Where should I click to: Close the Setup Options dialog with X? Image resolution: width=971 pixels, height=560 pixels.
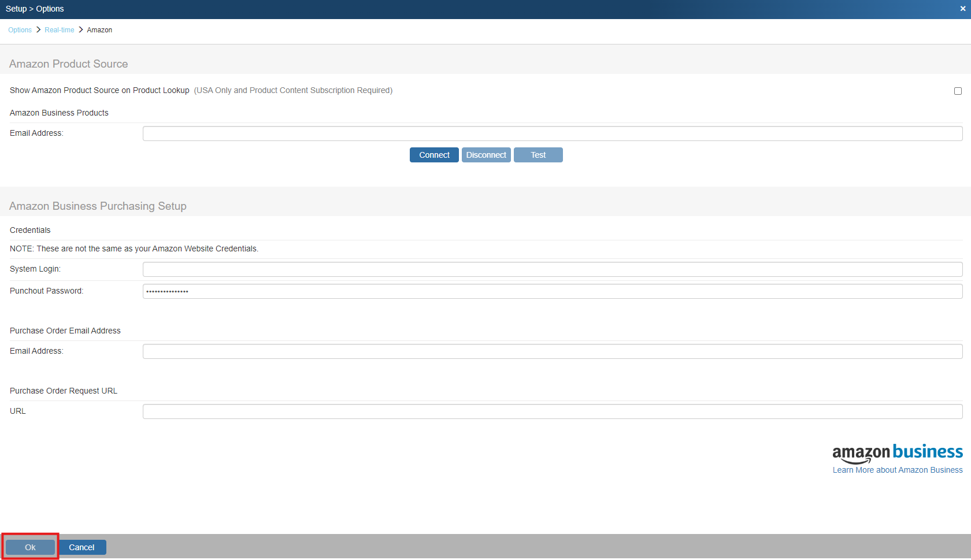(962, 9)
